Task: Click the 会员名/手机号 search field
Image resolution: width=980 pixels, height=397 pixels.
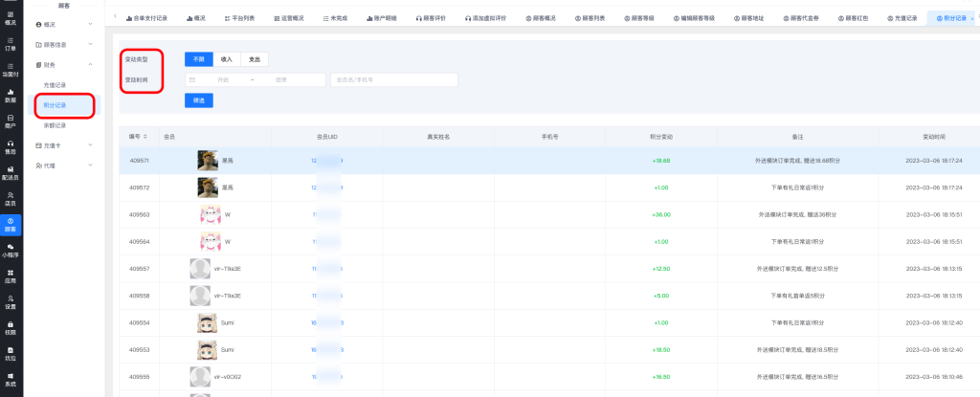Action: pyautogui.click(x=393, y=80)
